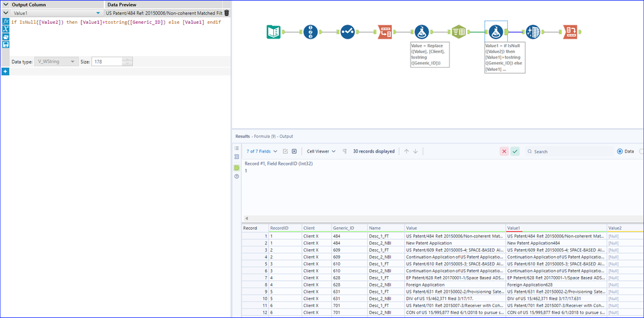Click the IsNull formula annotation box

(x=505, y=57)
